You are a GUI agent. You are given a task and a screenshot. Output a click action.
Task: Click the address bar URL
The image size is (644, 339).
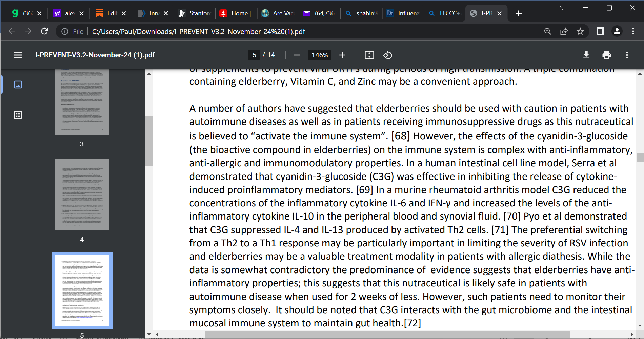click(x=199, y=32)
